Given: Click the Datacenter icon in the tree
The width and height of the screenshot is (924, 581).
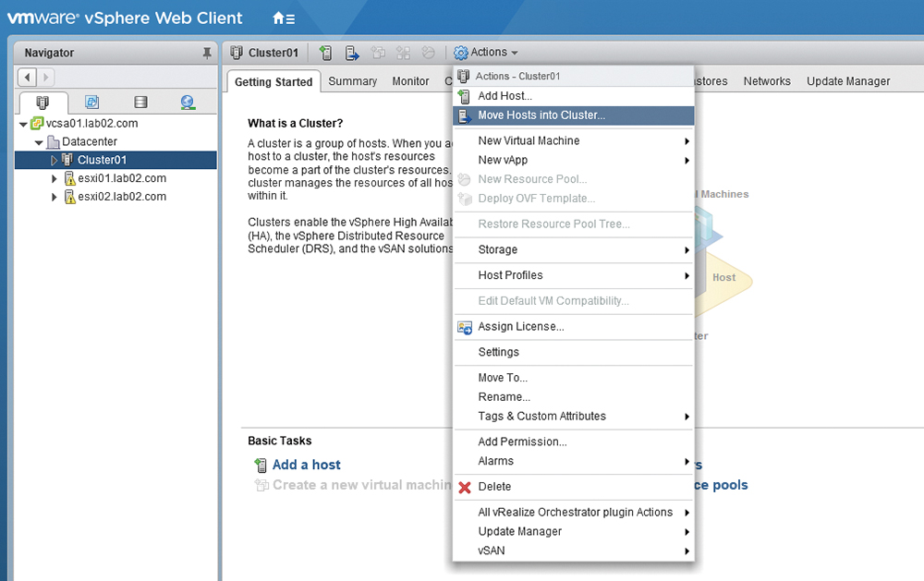Looking at the screenshot, I should [53, 142].
